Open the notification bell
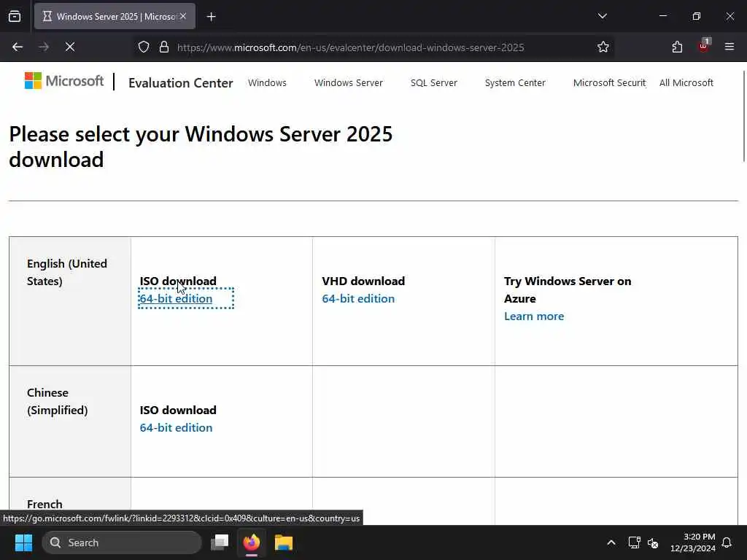The height and width of the screenshot is (560, 747). 727,542
